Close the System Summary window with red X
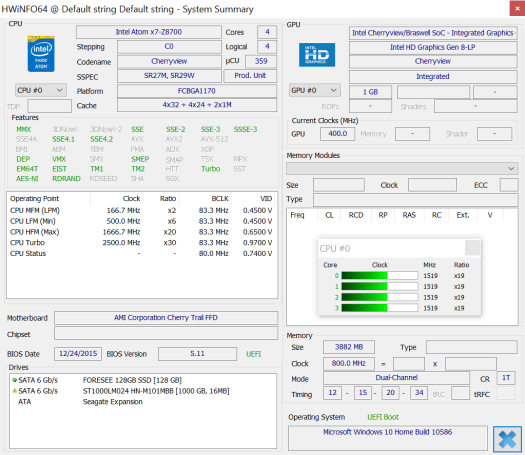Image resolution: width=525 pixels, height=455 pixels. click(x=517, y=9)
